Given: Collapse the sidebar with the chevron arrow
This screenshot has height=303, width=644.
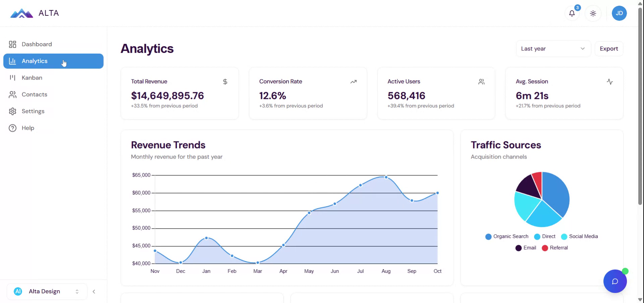Looking at the screenshot, I should 94,291.
